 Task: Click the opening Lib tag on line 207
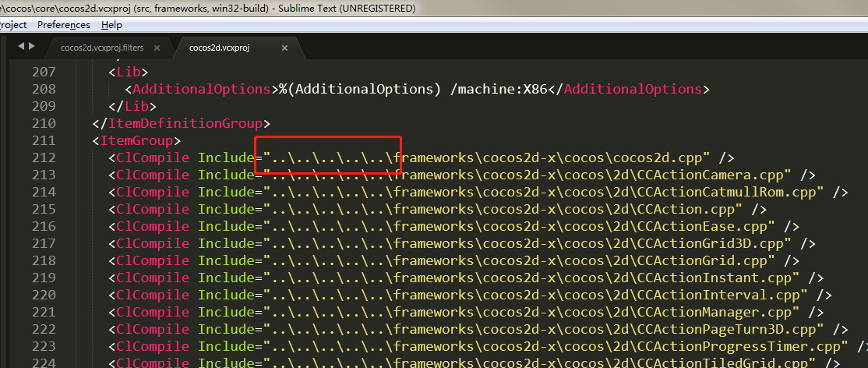point(129,72)
